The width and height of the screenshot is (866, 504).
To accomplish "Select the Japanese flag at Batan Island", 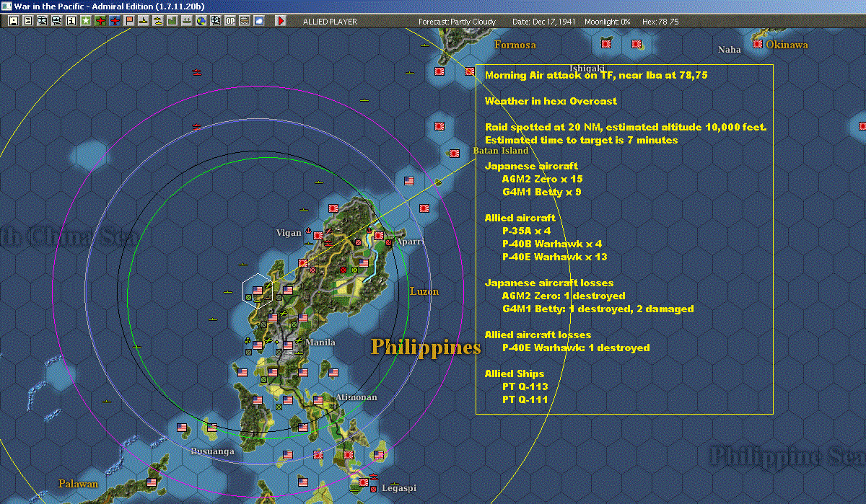I will coord(455,153).
